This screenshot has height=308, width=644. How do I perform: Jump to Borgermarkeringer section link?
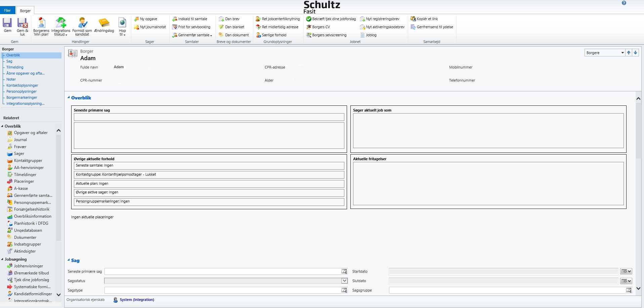pyautogui.click(x=22, y=97)
